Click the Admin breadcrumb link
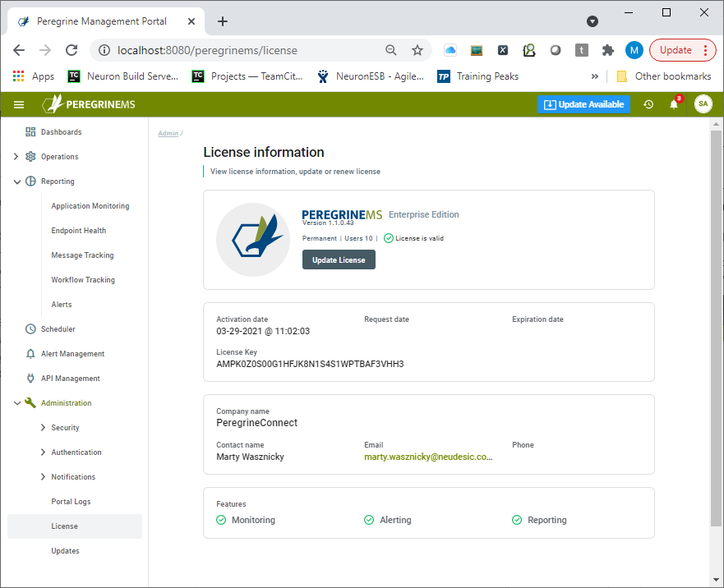 tap(168, 133)
